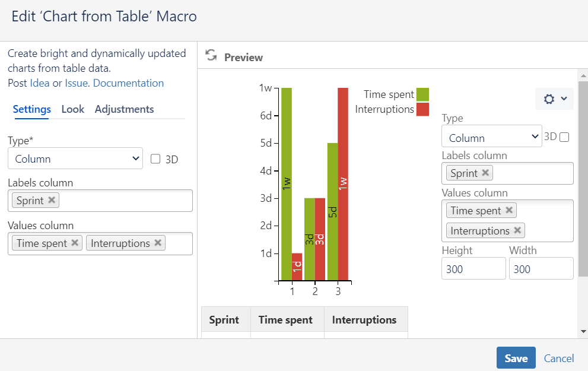Remove Interruptions tag from left Values column
Image resolution: width=588 pixels, height=371 pixels.
[x=158, y=243]
